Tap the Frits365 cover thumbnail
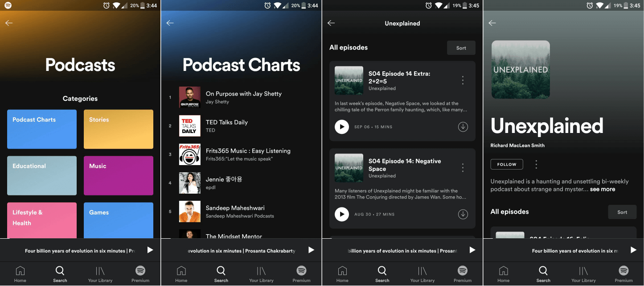This screenshot has height=286, width=644. [x=190, y=154]
